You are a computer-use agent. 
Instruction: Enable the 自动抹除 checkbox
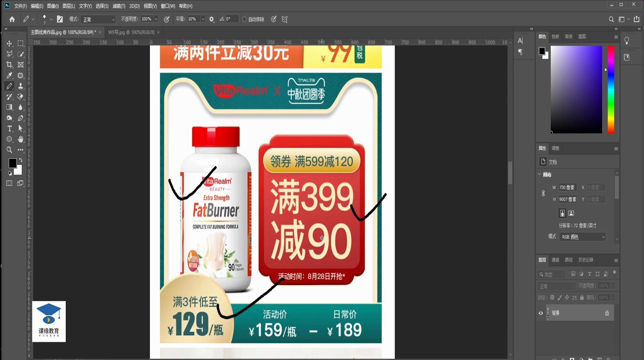click(x=244, y=19)
